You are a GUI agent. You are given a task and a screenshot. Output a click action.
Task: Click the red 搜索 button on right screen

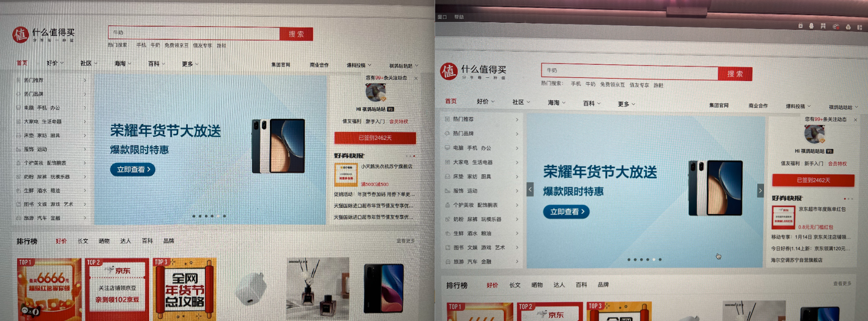[735, 74]
